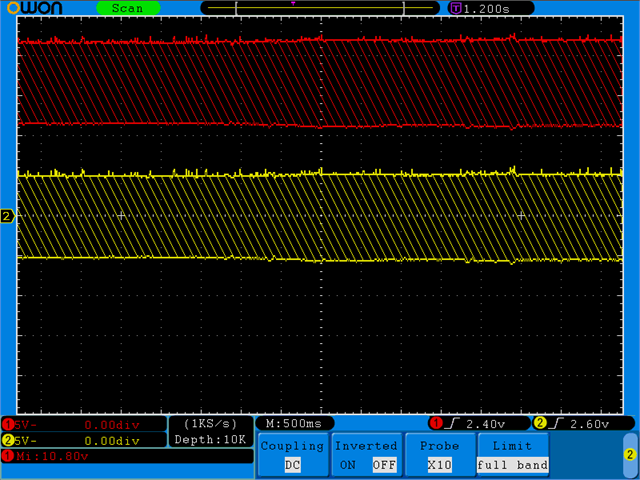This screenshot has width=640, height=480.
Task: Toggle the full band Limit setting
Action: pos(512,465)
